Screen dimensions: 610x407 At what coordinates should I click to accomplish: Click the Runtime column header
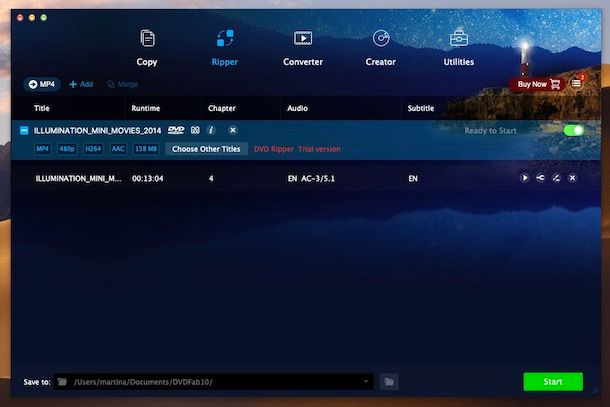click(145, 108)
